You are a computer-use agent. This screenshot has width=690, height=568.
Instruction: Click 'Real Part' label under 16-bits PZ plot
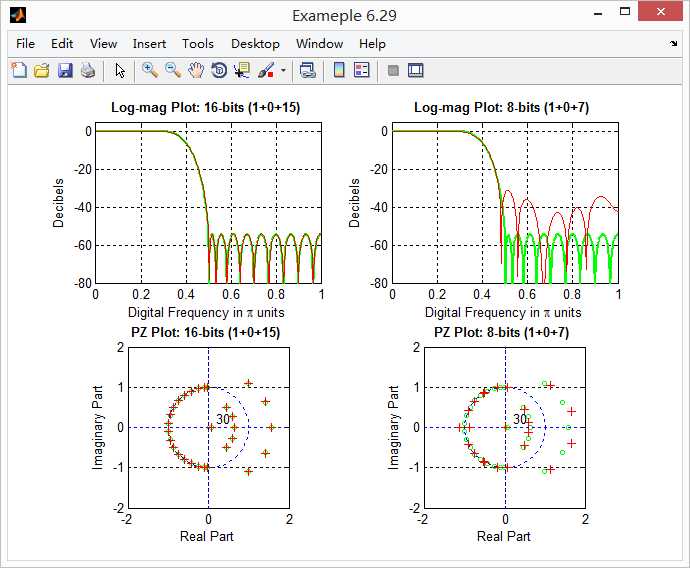tap(207, 536)
